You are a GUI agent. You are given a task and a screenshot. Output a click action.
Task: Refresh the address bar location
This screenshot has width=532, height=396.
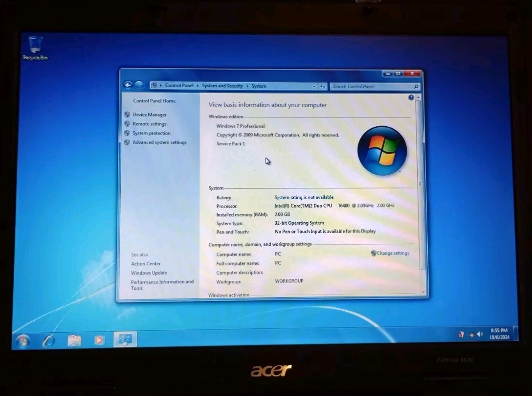(x=323, y=86)
